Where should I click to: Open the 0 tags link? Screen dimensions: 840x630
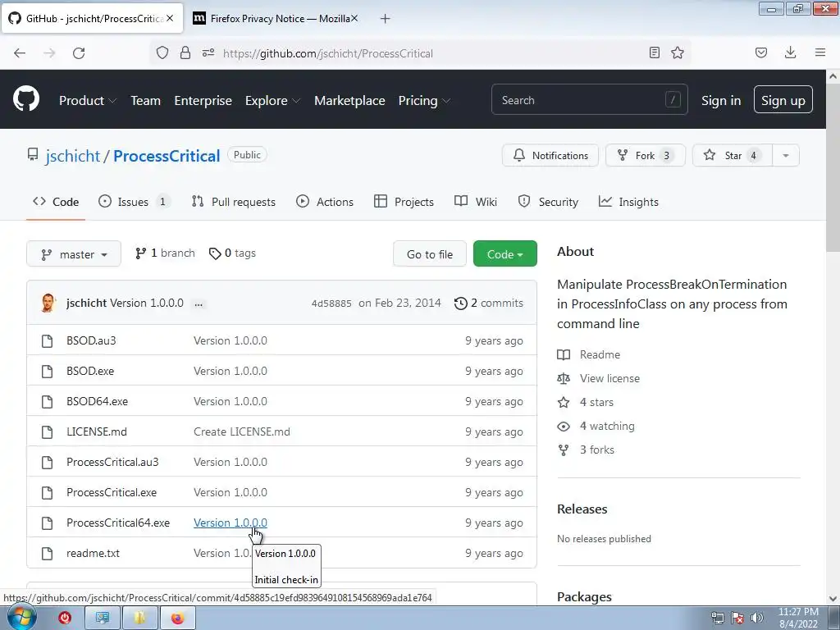click(x=232, y=253)
